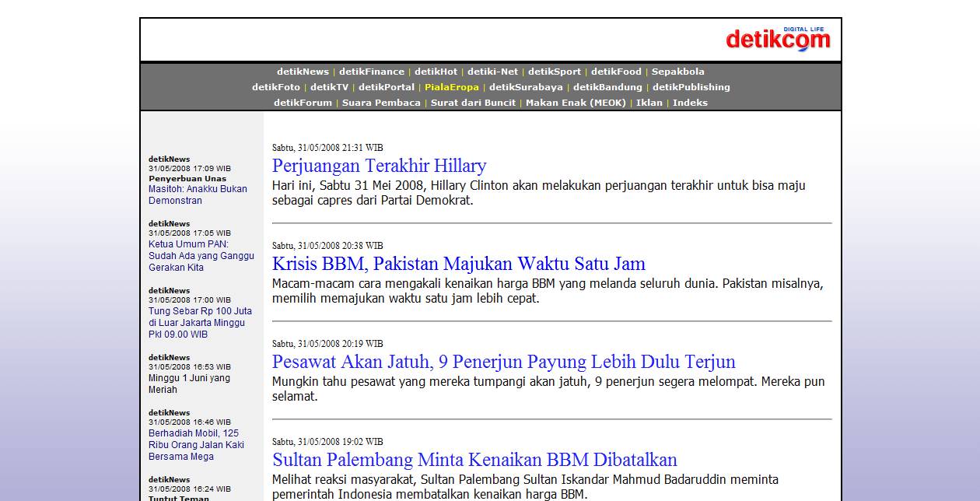Select the highlighted PialaEropa link
The height and width of the screenshot is (501, 980).
(452, 87)
